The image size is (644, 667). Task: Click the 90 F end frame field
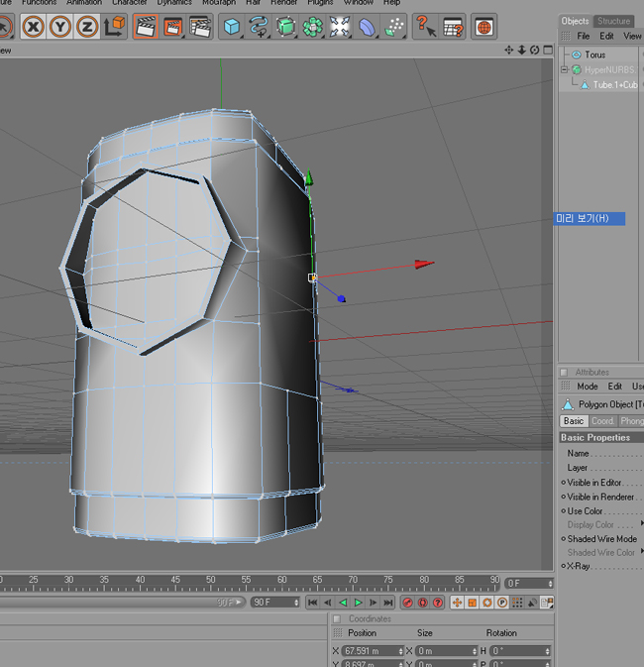[x=275, y=603]
